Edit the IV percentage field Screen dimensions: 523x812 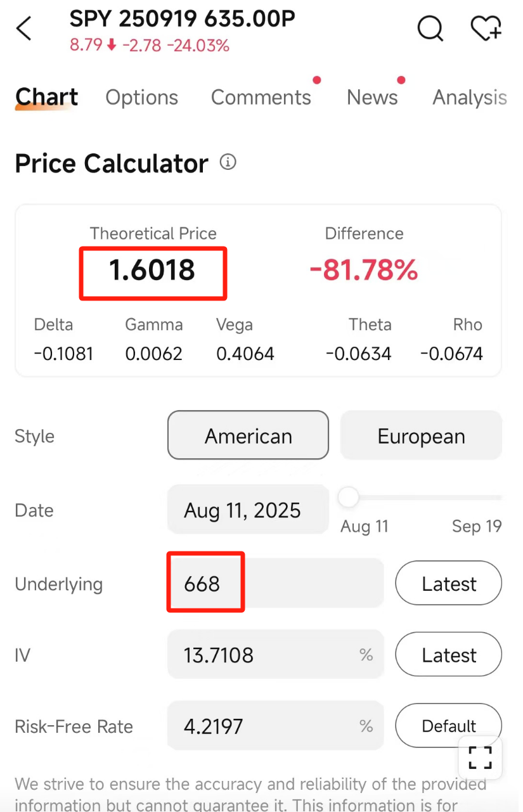[275, 654]
